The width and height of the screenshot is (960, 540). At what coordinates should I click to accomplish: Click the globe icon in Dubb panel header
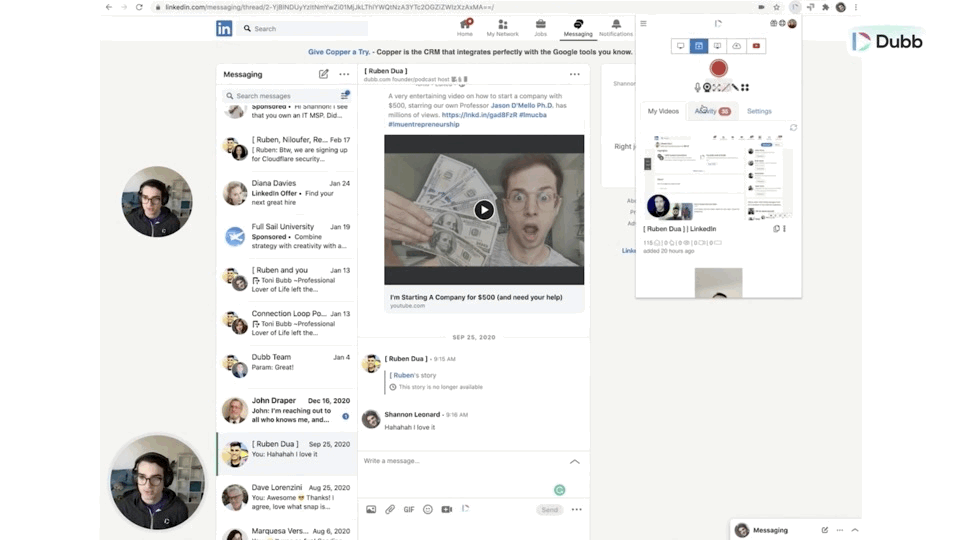click(x=782, y=23)
